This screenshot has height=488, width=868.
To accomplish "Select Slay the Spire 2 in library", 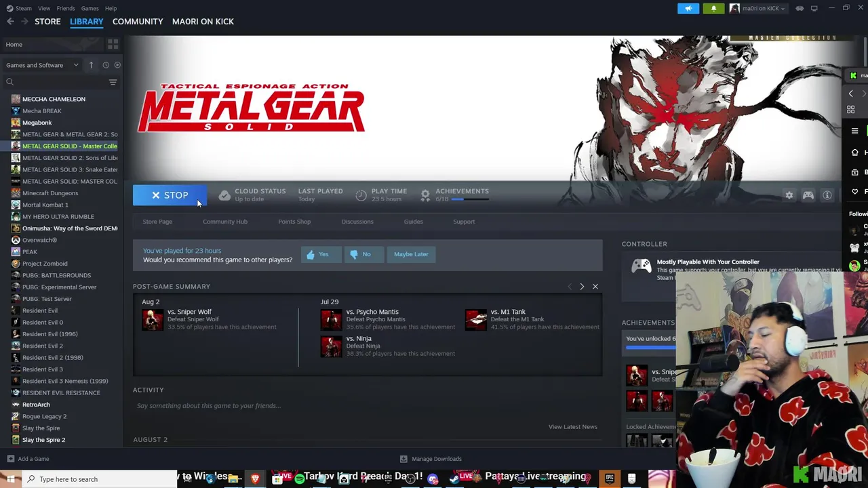I will pos(61,440).
